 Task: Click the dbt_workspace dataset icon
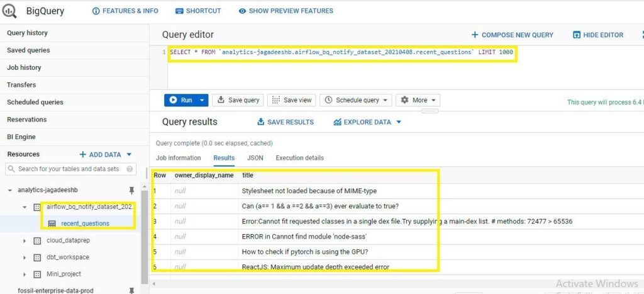(x=37, y=257)
